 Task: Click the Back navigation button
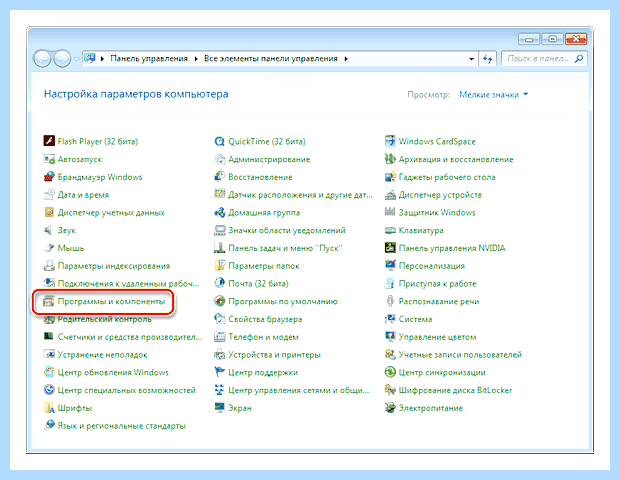(42, 59)
